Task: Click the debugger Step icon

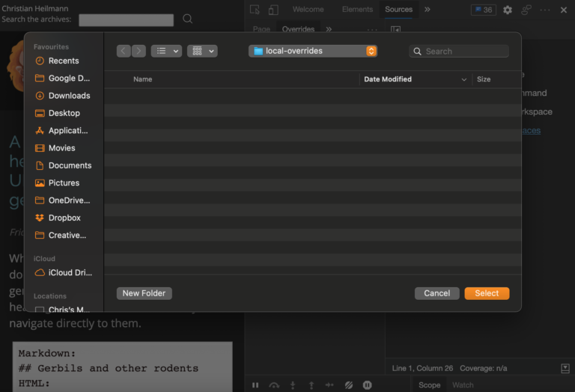Action: tap(329, 385)
